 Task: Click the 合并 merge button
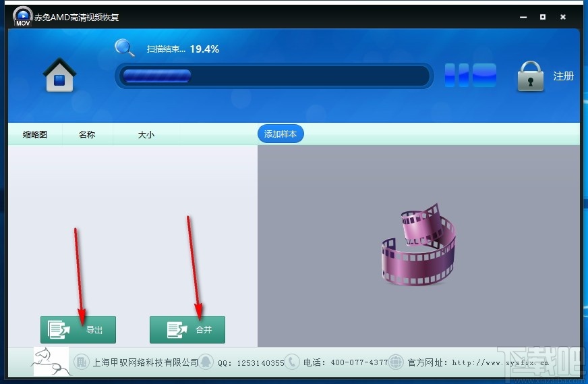point(187,329)
